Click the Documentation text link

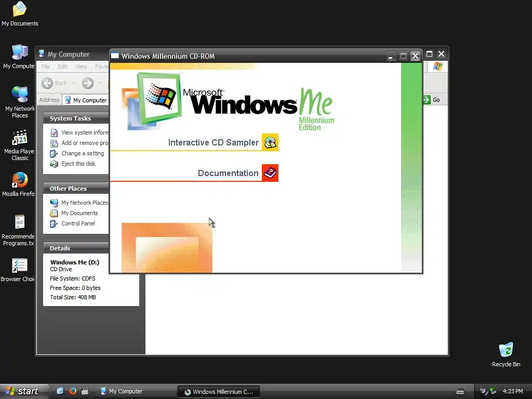[228, 173]
